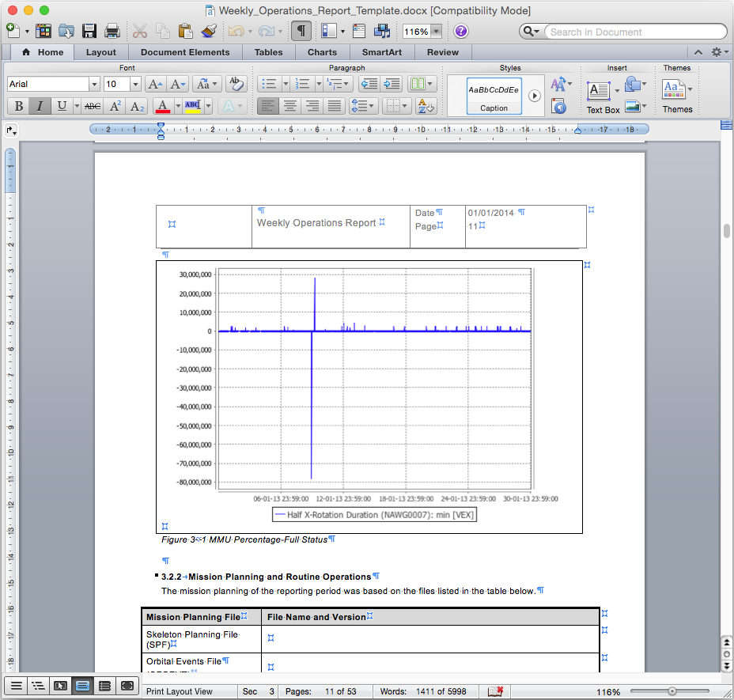Toggle italic formatting
734x700 pixels.
[x=40, y=106]
